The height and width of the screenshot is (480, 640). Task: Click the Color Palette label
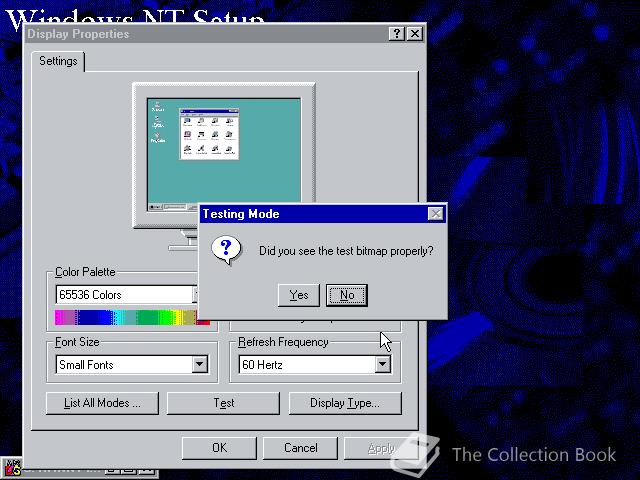pos(85,272)
